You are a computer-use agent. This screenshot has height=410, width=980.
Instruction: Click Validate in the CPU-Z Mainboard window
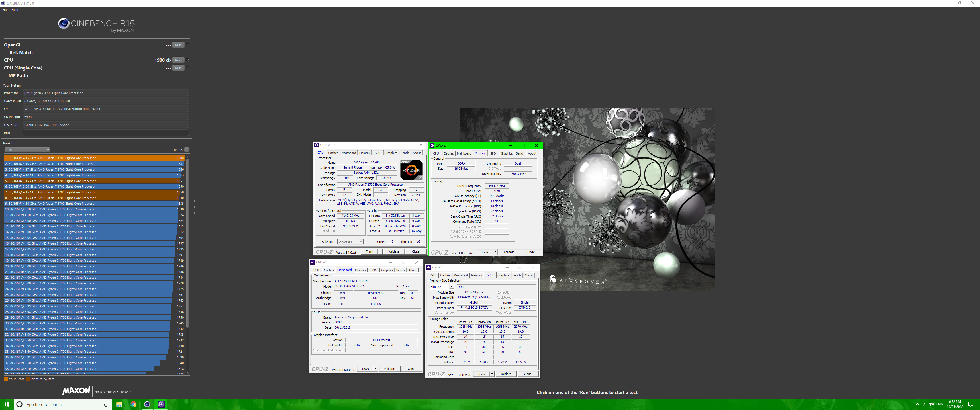[x=389, y=369]
